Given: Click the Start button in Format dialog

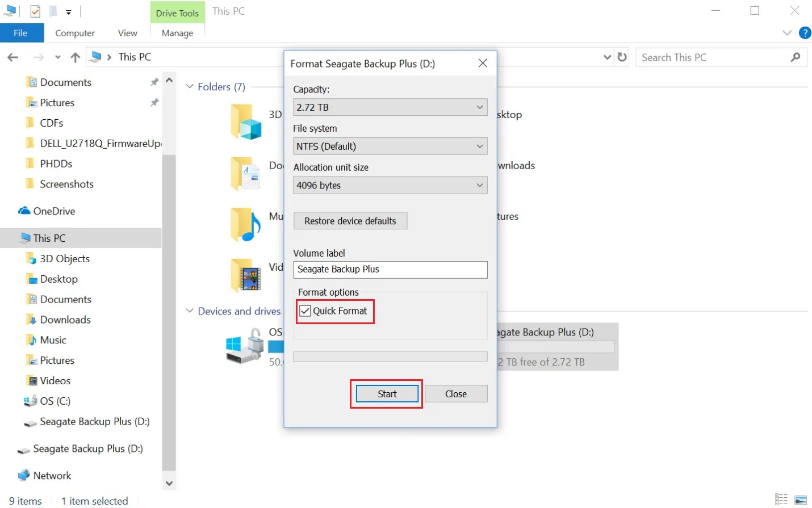Looking at the screenshot, I should (x=387, y=394).
